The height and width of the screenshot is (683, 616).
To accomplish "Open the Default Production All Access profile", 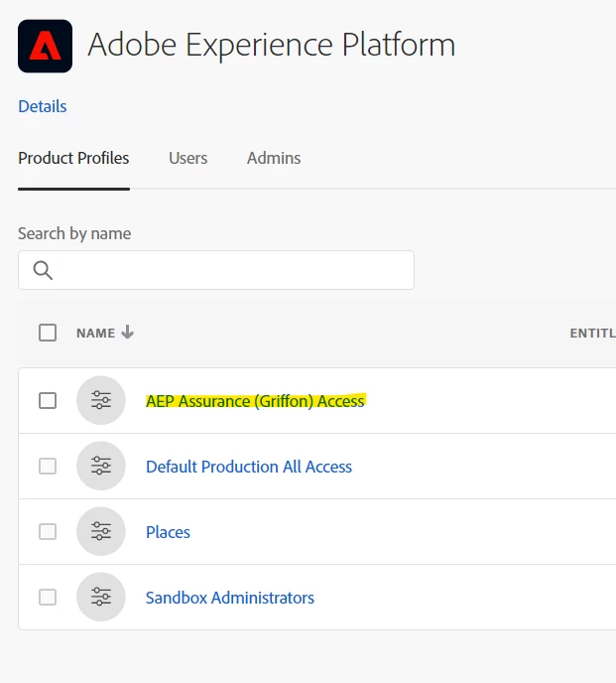I will [249, 467].
